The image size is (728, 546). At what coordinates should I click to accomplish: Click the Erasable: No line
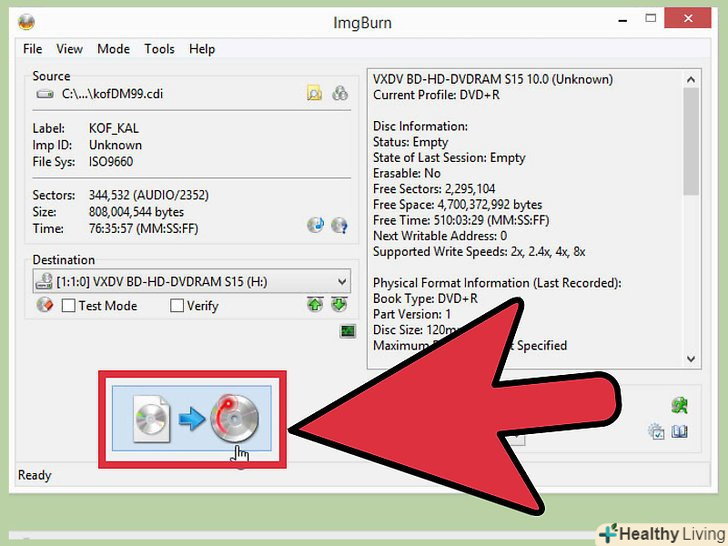coord(407,173)
